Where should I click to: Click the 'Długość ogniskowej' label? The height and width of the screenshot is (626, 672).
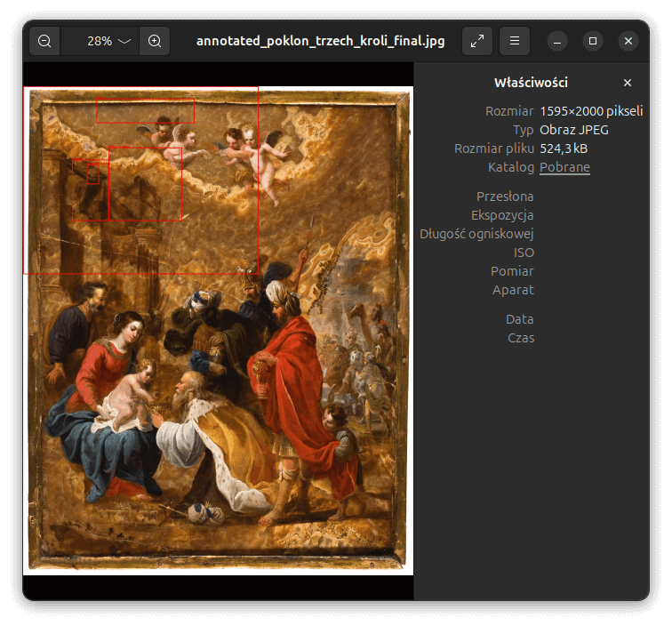point(477,234)
